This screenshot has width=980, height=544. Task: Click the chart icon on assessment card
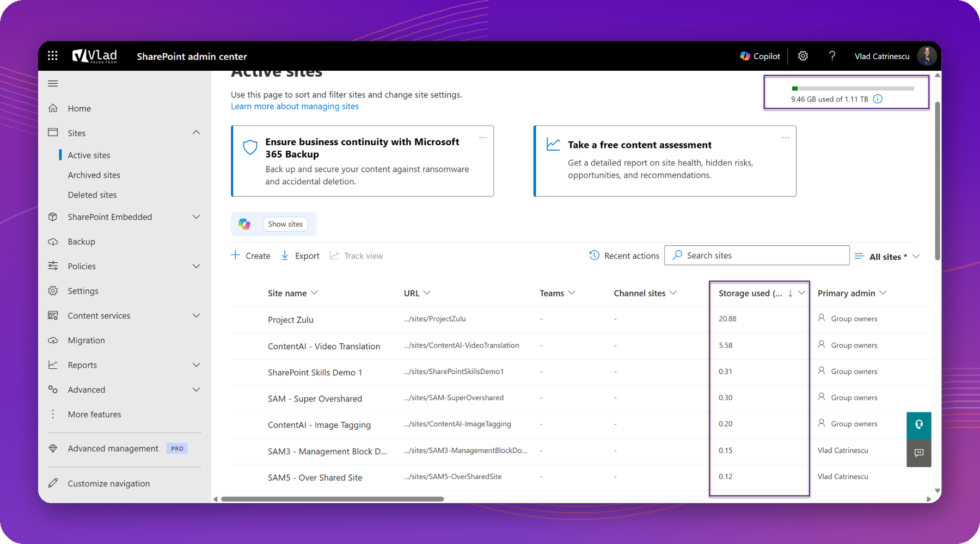(553, 144)
